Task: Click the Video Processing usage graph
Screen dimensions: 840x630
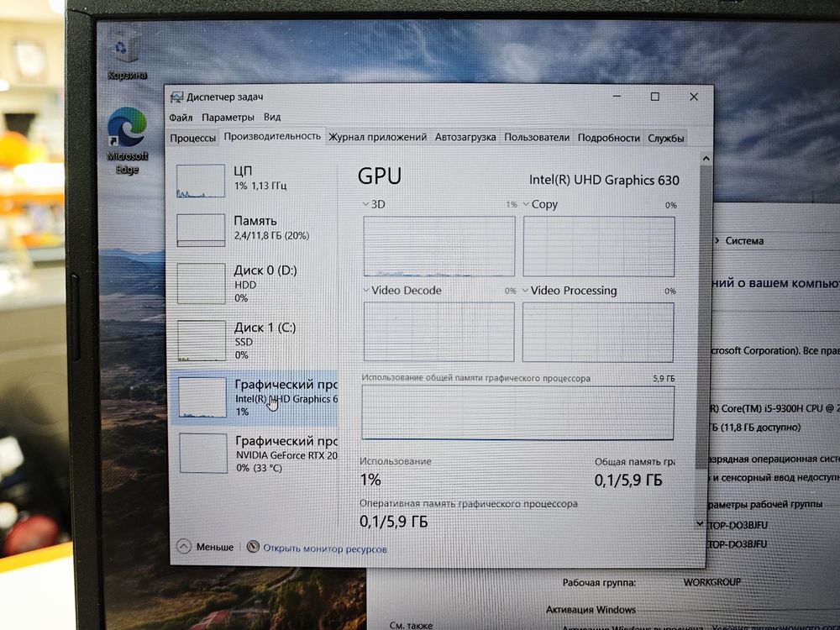Action: tap(598, 332)
